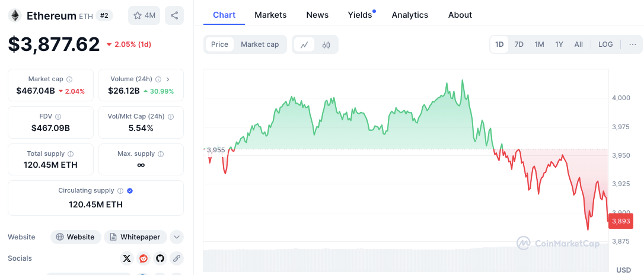Add Ethereum to watchlist with star button
The width and height of the screenshot is (644, 275).
click(x=144, y=15)
